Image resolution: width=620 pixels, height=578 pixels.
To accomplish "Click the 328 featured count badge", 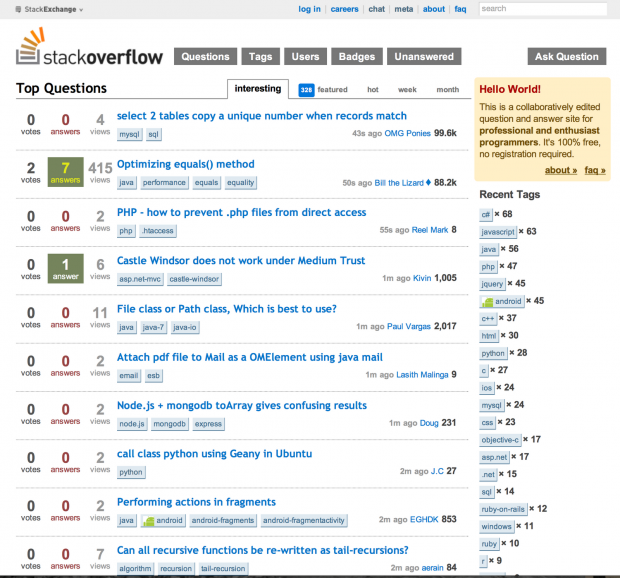I will point(306,90).
